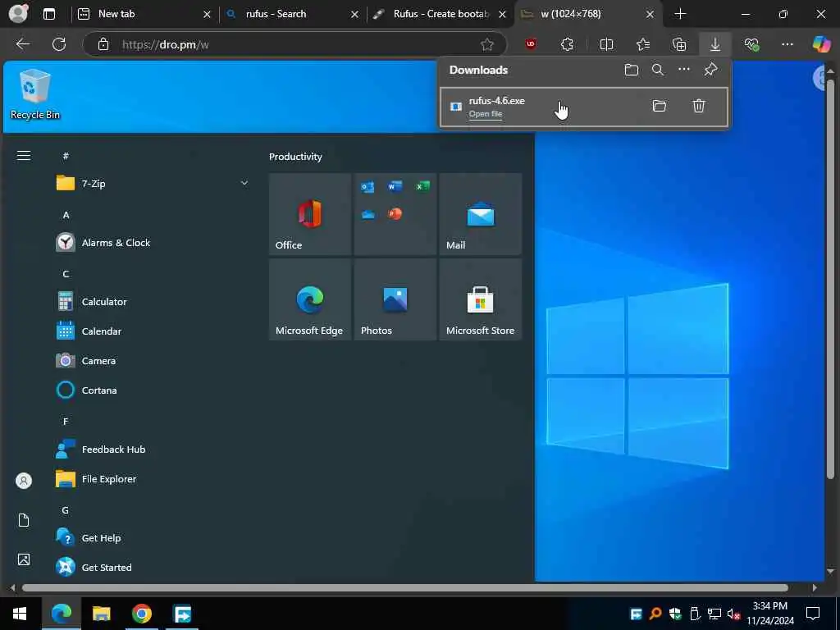
Task: Open Chrome from the taskbar
Action: [x=141, y=614]
